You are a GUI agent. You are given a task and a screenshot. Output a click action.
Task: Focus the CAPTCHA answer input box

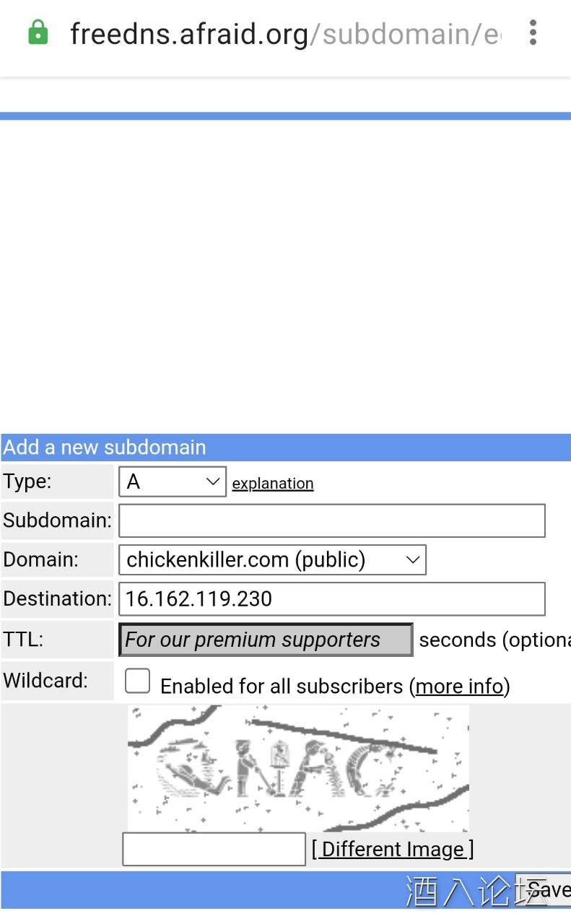click(214, 849)
